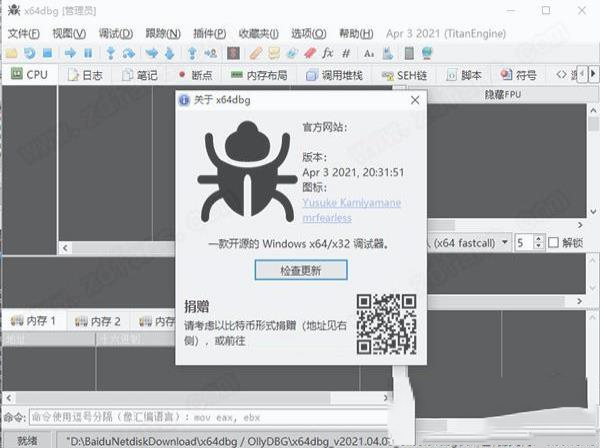The image size is (600, 448).
Task: Open the 视图(V) menu
Action: [x=69, y=34]
